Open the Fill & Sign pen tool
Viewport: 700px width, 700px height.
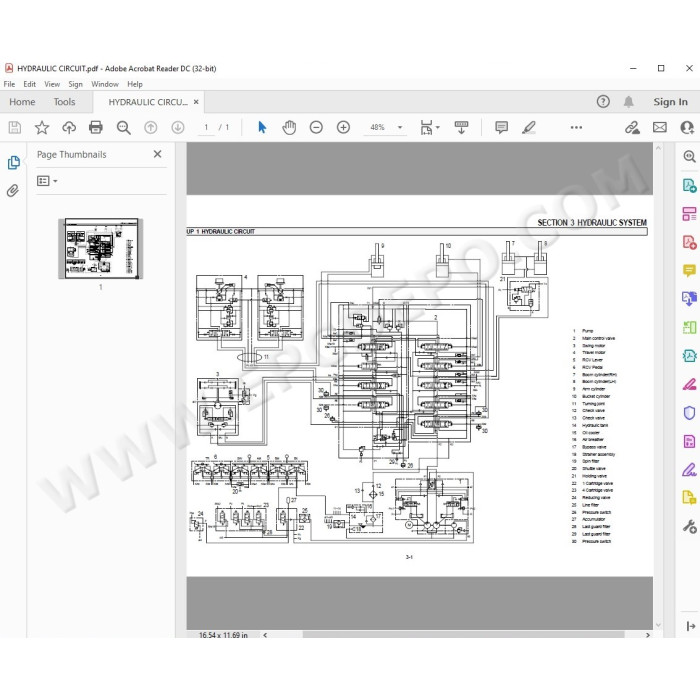689,470
